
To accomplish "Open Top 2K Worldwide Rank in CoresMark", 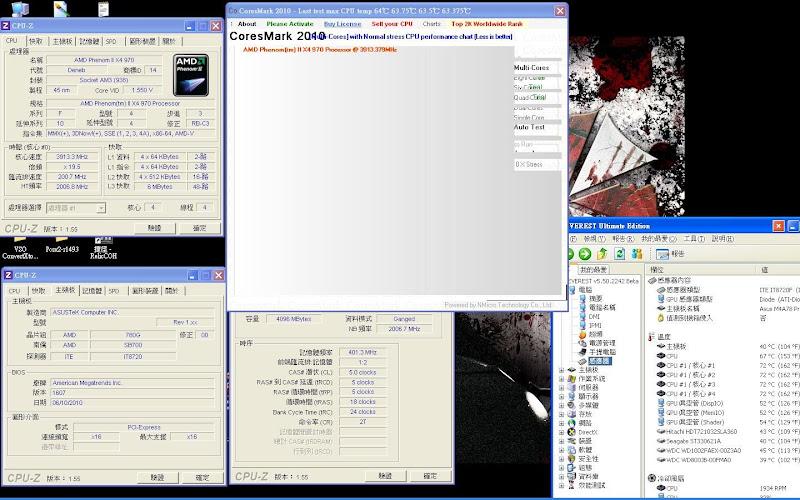I will (487, 24).
